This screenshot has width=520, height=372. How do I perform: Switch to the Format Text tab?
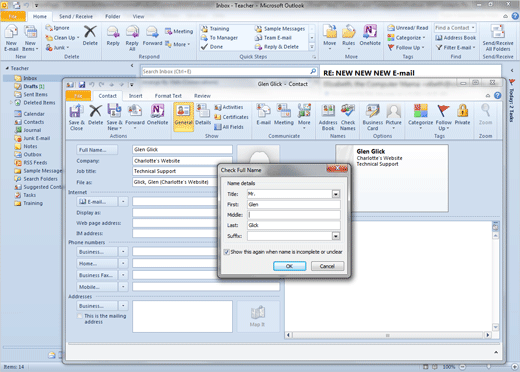(168, 96)
